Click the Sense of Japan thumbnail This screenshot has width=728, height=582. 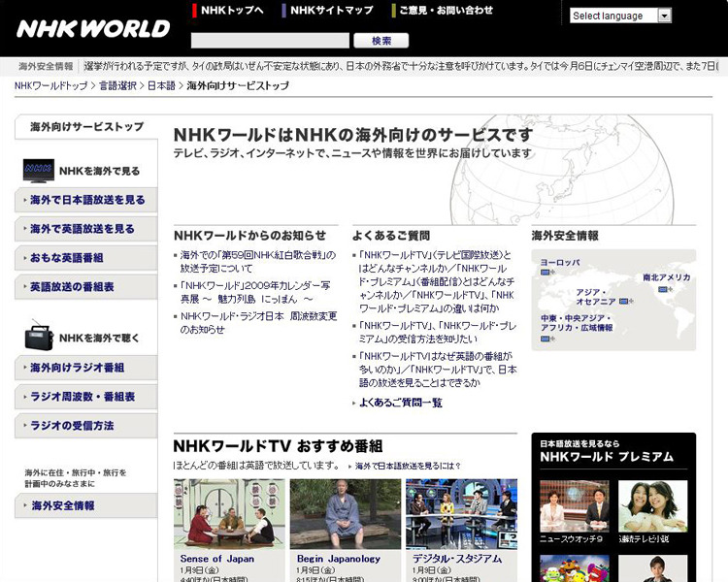229,514
